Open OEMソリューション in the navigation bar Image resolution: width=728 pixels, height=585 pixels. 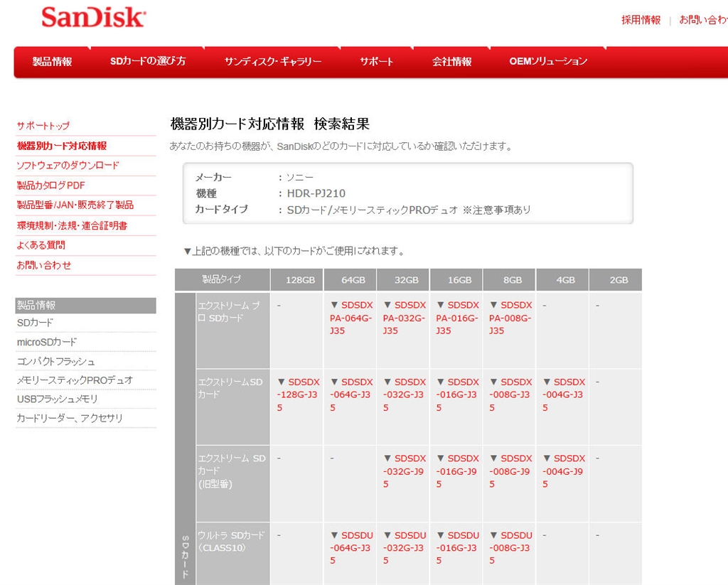548,61
